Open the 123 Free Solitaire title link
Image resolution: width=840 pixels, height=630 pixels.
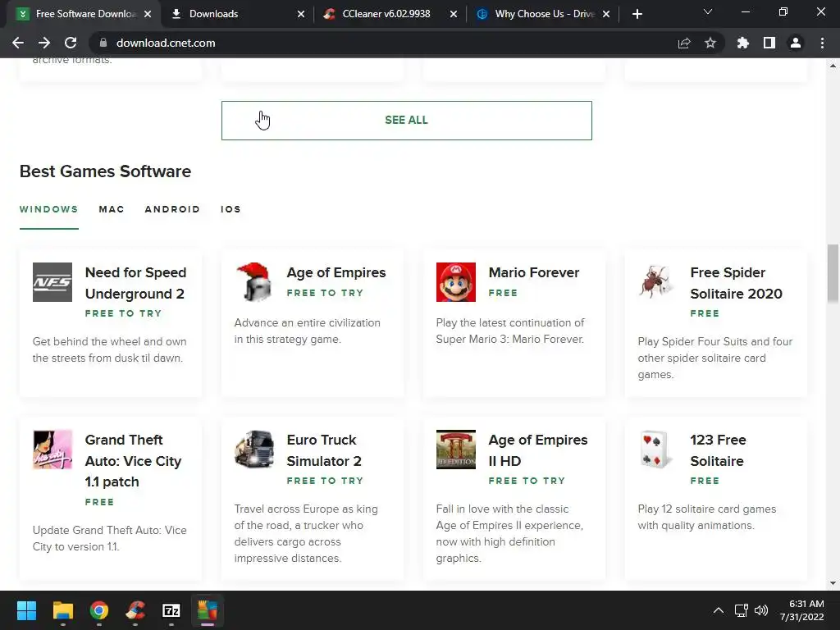tap(718, 450)
